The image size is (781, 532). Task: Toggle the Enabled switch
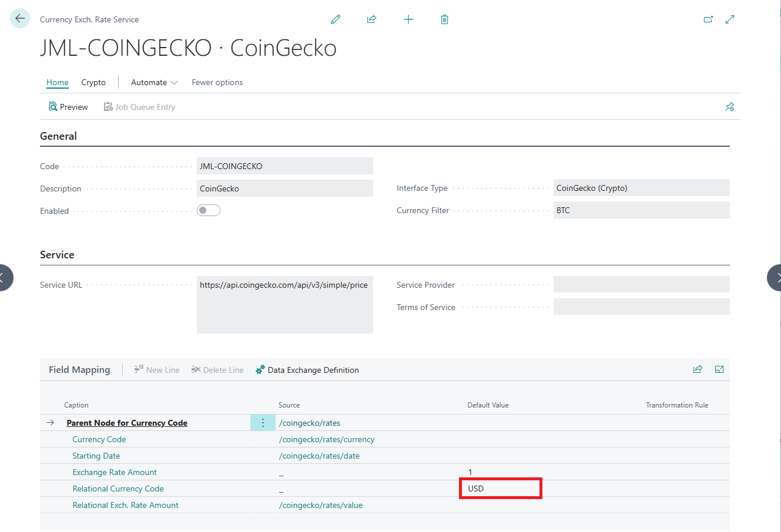pyautogui.click(x=209, y=210)
